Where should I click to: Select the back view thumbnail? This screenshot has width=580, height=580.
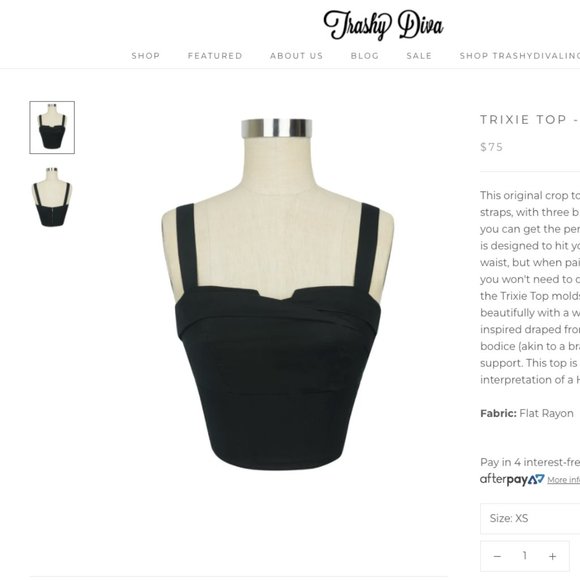coord(52,197)
